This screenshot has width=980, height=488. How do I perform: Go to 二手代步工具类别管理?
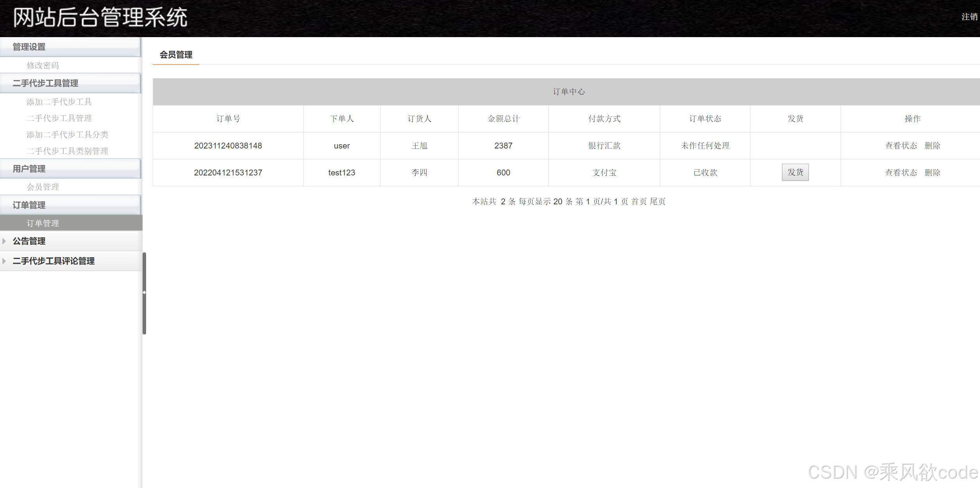click(x=67, y=151)
